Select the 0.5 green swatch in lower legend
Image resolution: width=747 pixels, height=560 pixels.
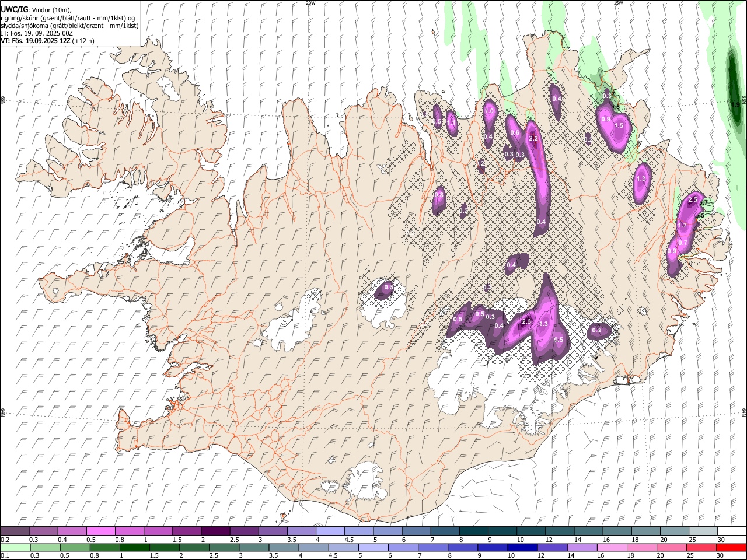point(75,548)
